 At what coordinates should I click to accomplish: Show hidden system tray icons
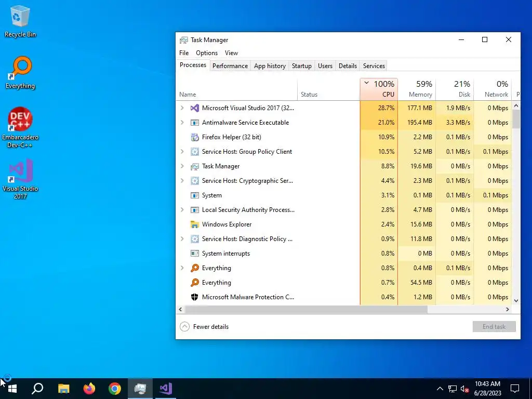440,389
